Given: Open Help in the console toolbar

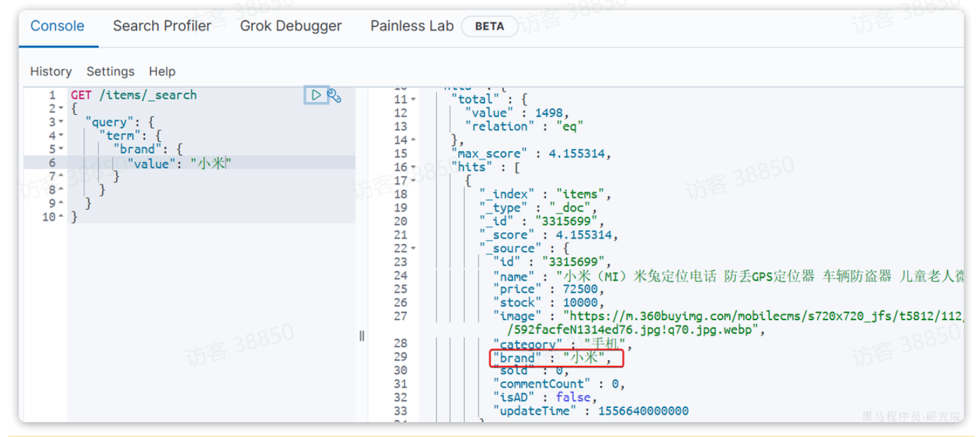Looking at the screenshot, I should click(162, 71).
